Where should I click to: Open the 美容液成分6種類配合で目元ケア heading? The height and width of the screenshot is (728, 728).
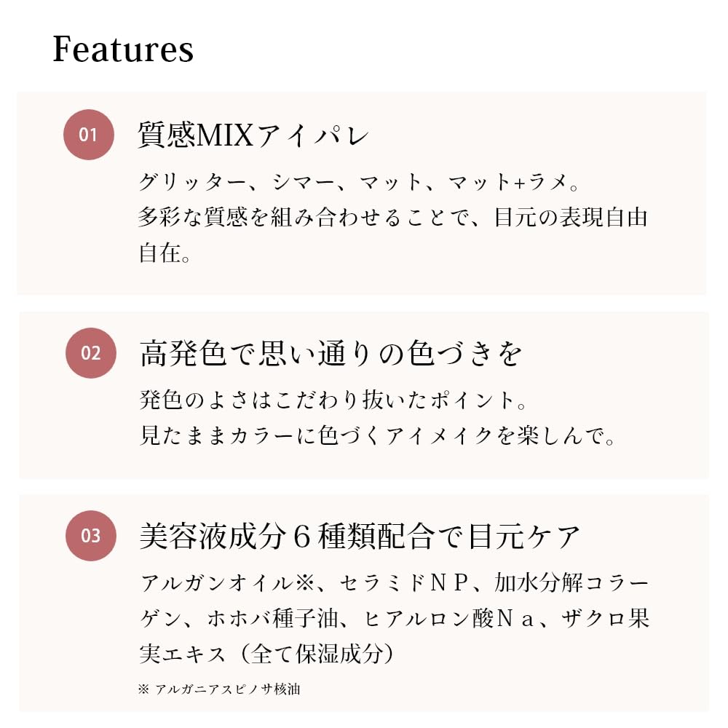tap(360, 537)
